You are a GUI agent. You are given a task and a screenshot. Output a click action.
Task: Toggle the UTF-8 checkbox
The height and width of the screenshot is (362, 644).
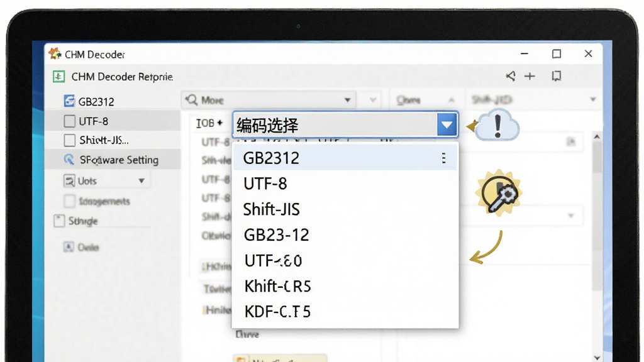coord(69,121)
